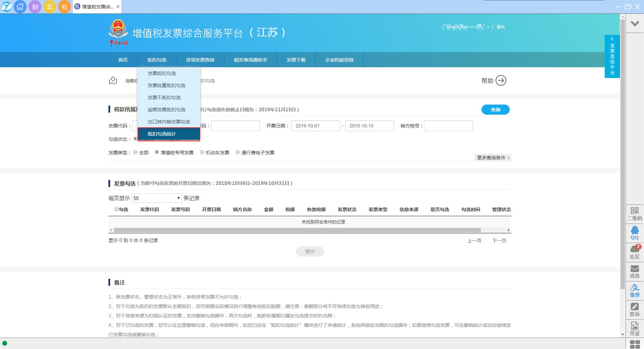Viewport: 644px width, 349px height.
Task: Open the 社区 community icon
Action: (634, 252)
